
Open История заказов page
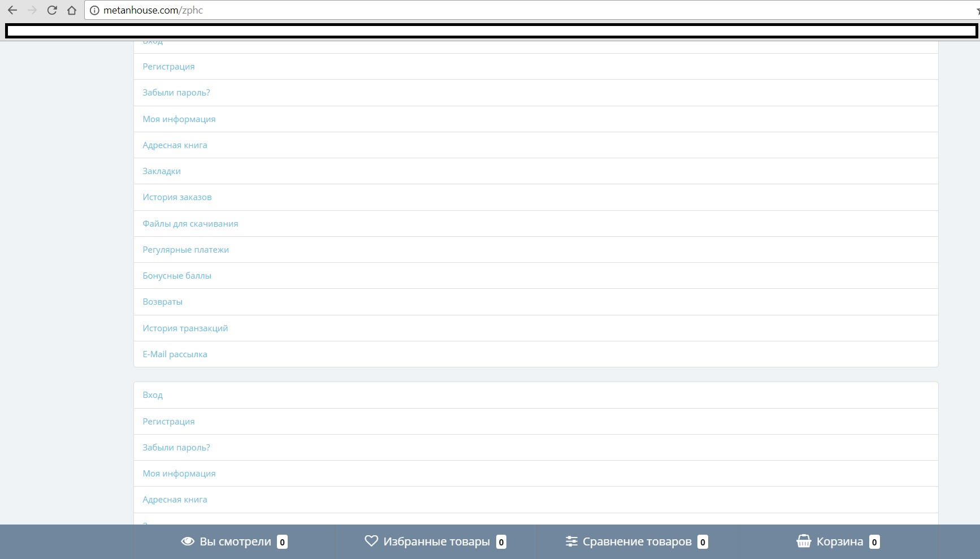click(x=177, y=197)
